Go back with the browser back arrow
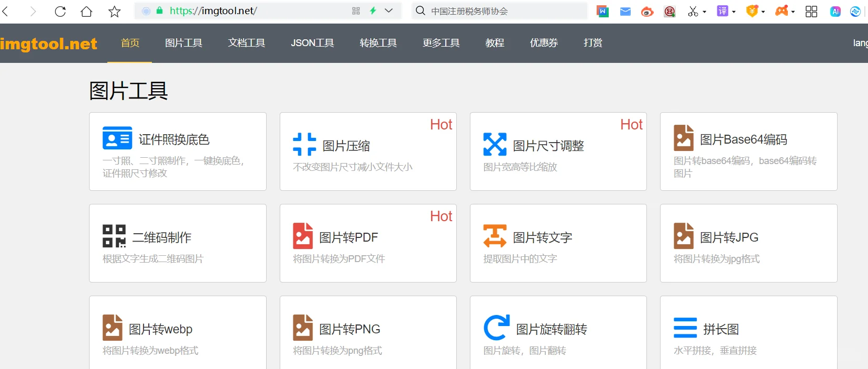 5,11
